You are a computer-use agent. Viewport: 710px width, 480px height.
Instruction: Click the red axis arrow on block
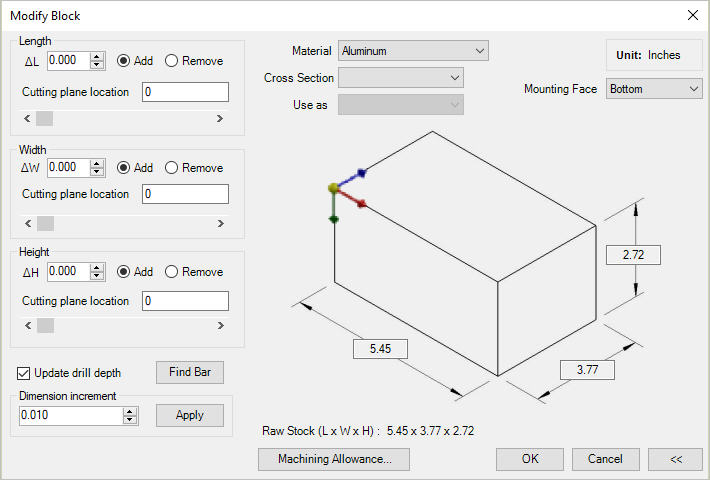point(361,204)
